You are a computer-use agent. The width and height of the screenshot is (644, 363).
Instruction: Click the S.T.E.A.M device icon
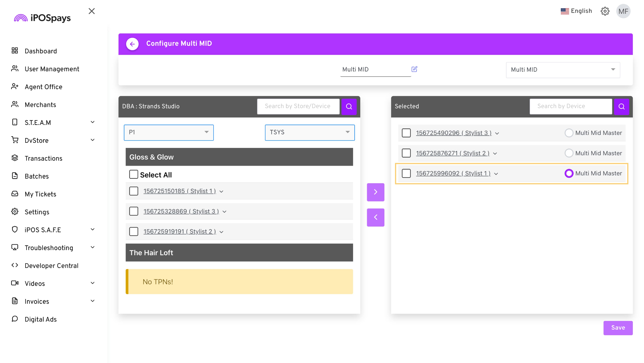[x=15, y=122]
